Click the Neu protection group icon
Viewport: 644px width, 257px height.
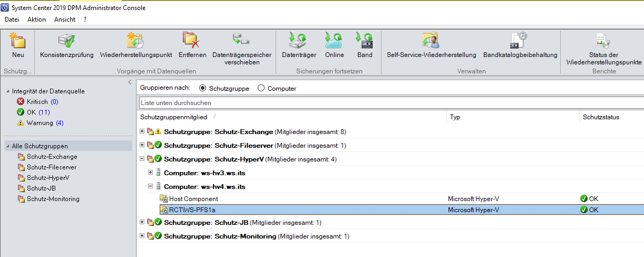pos(18,41)
